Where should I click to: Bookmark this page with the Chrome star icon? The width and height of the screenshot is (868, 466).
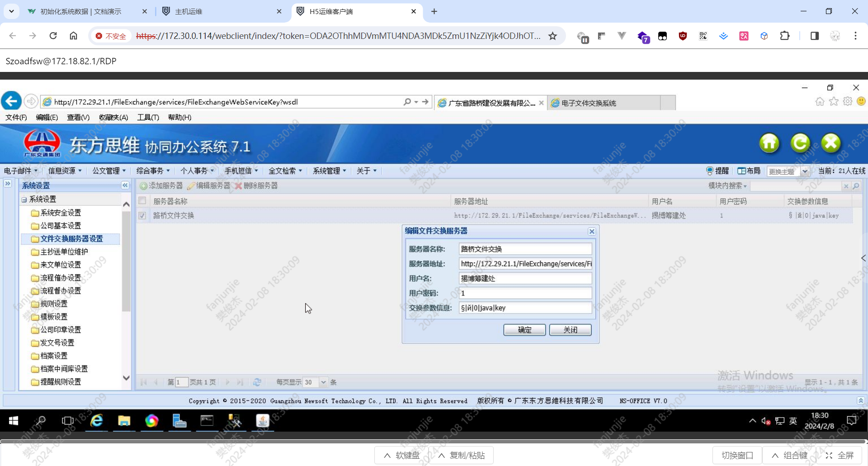[x=552, y=36]
